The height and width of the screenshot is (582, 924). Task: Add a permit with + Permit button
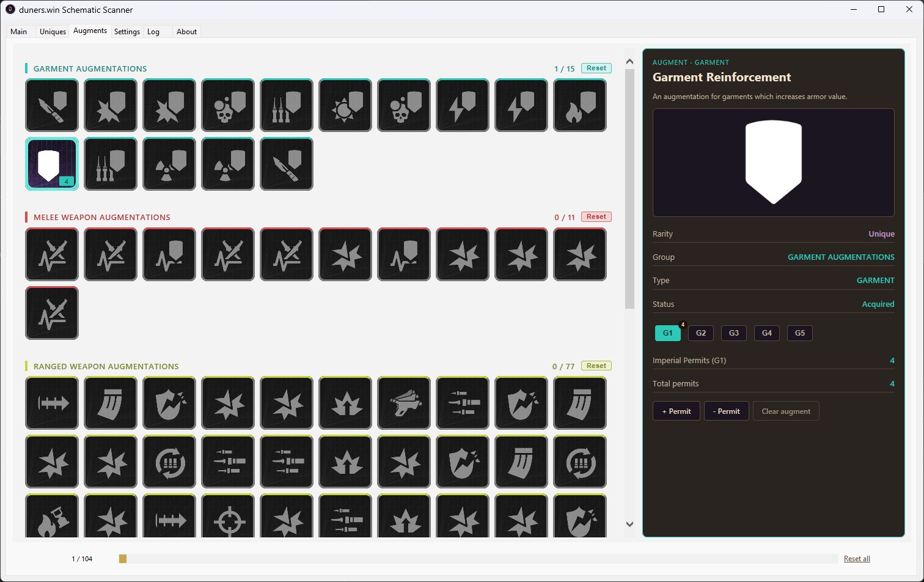[x=676, y=411]
